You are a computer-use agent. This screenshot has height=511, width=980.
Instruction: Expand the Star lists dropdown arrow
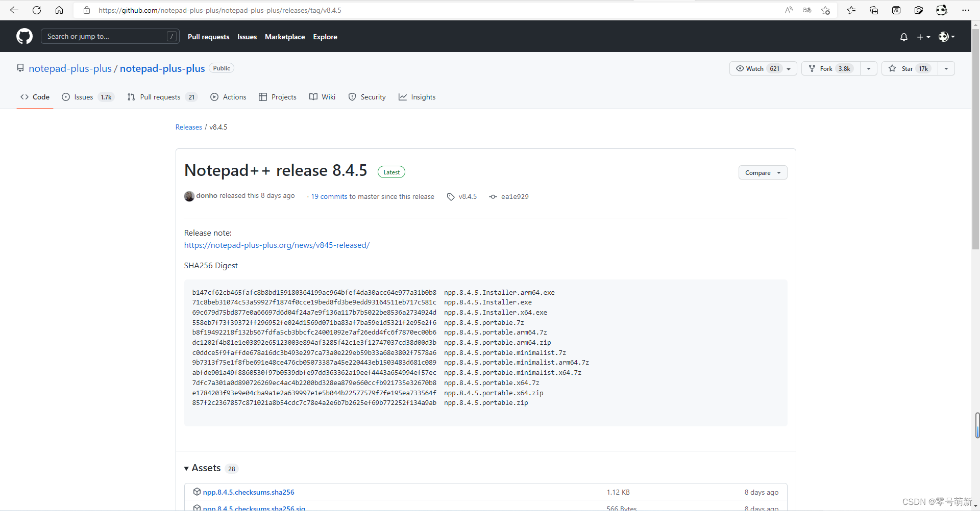pyautogui.click(x=946, y=68)
